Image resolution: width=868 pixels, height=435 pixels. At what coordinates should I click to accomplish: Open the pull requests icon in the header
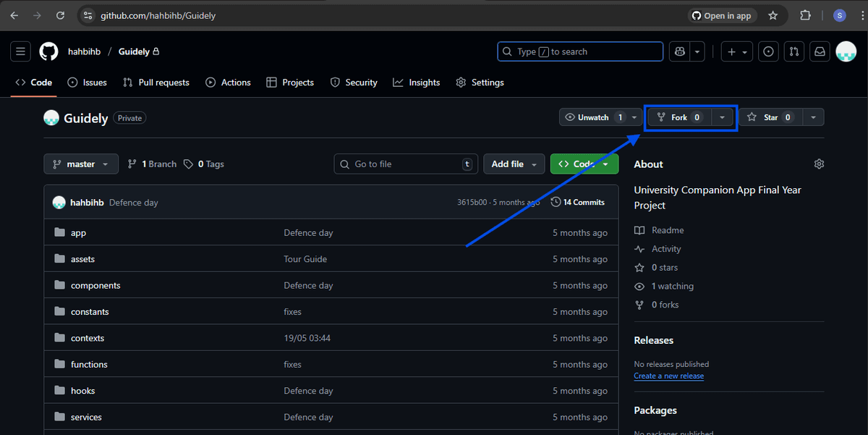[x=793, y=51]
